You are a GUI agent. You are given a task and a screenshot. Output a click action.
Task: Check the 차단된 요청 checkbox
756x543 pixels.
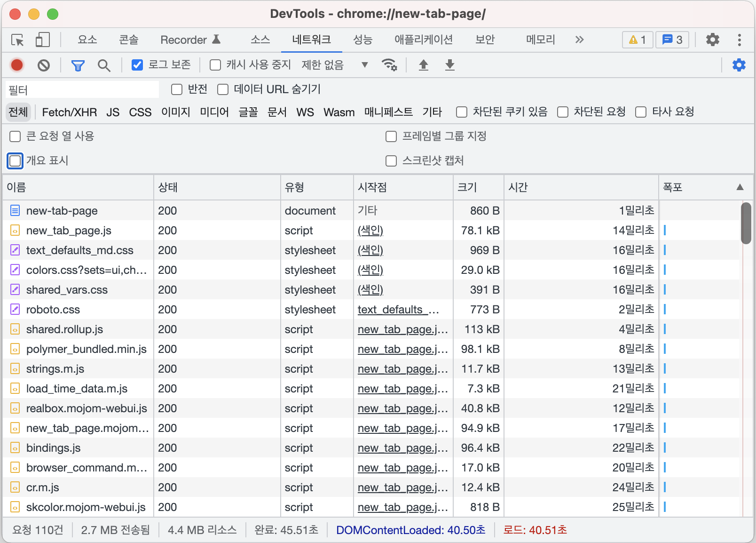(x=563, y=112)
